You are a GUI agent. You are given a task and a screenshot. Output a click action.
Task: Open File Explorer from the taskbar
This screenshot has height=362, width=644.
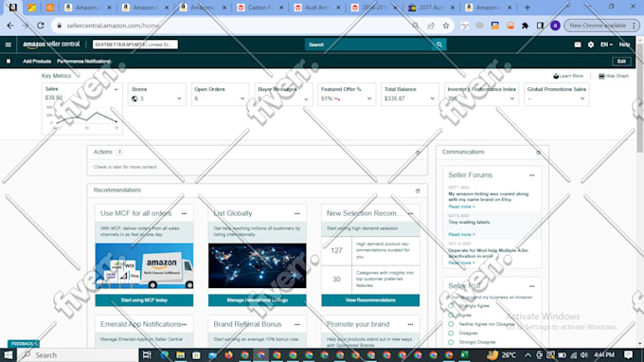click(x=180, y=355)
